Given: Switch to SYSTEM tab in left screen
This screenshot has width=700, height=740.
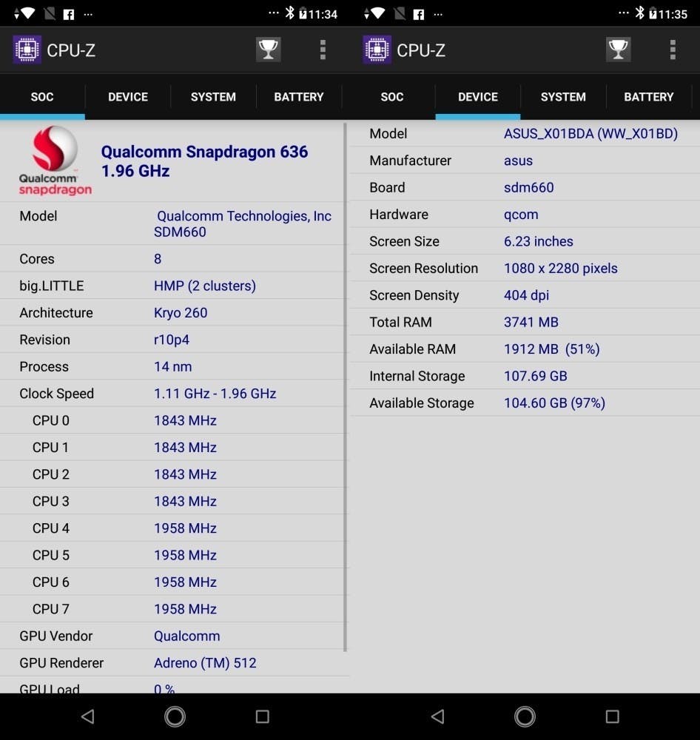Looking at the screenshot, I should coord(213,97).
